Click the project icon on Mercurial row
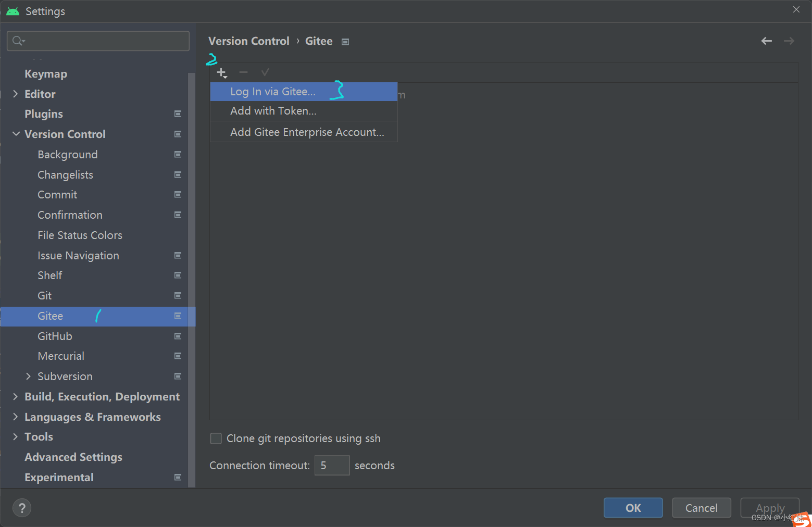 pyautogui.click(x=178, y=356)
